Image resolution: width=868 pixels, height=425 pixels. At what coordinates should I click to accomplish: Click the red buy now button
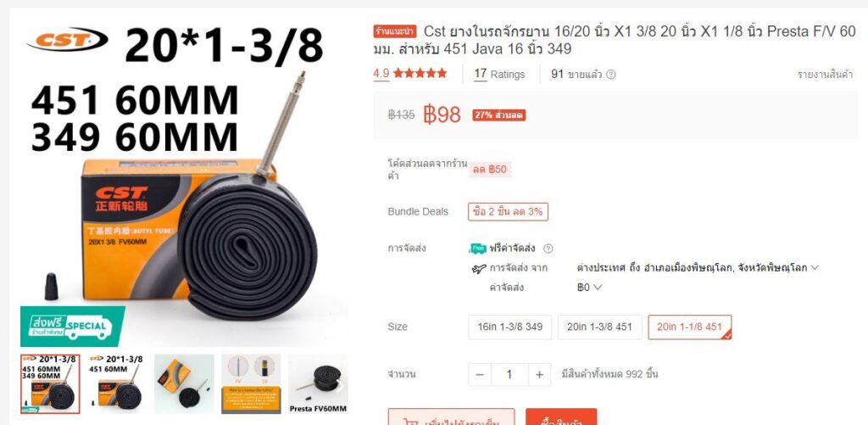(x=561, y=417)
